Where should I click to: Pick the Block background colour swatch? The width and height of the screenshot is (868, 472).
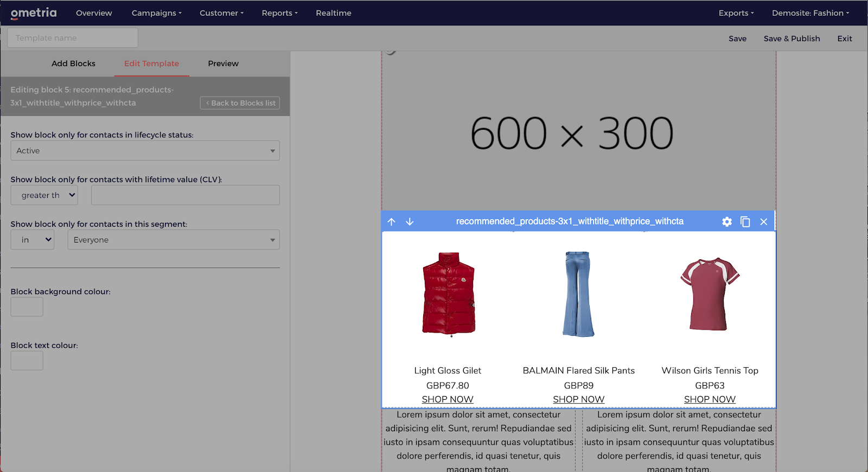(x=27, y=307)
